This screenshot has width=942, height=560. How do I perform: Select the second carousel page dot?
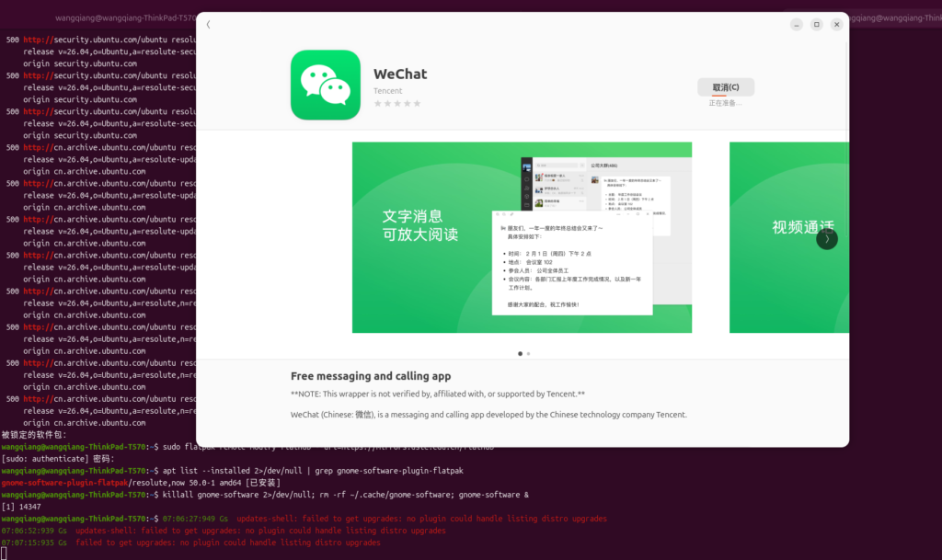click(529, 353)
